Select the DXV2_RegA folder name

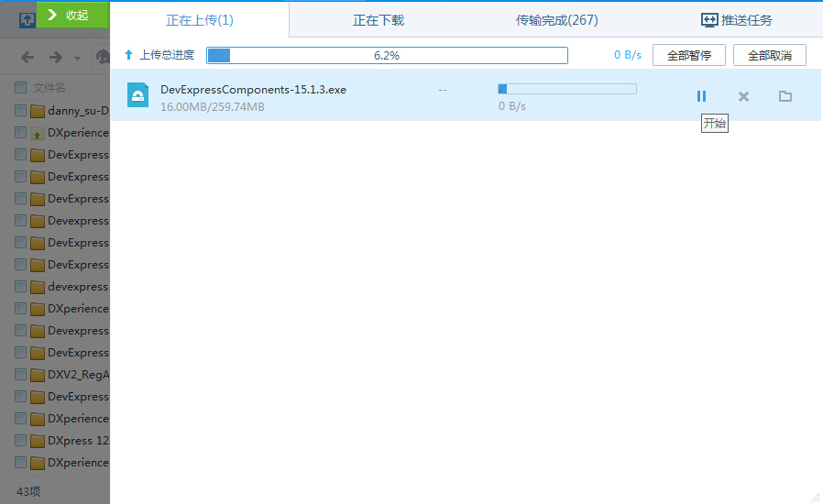(x=78, y=375)
